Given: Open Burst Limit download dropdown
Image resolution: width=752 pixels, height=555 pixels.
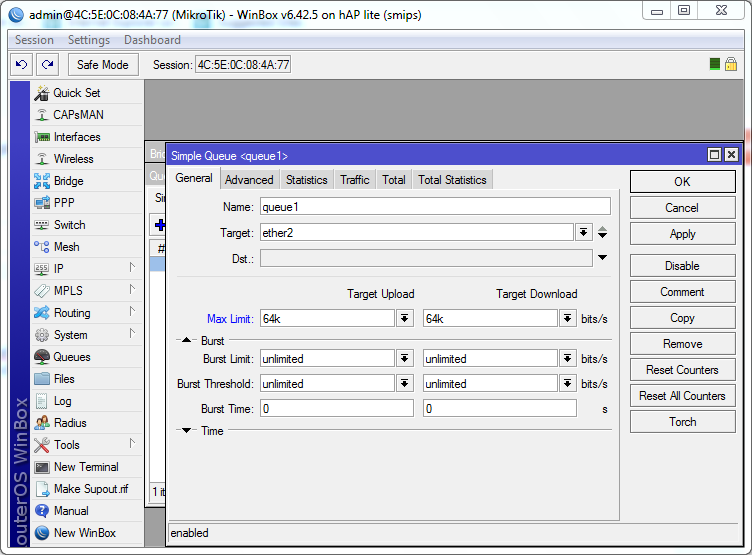Looking at the screenshot, I should (568, 358).
